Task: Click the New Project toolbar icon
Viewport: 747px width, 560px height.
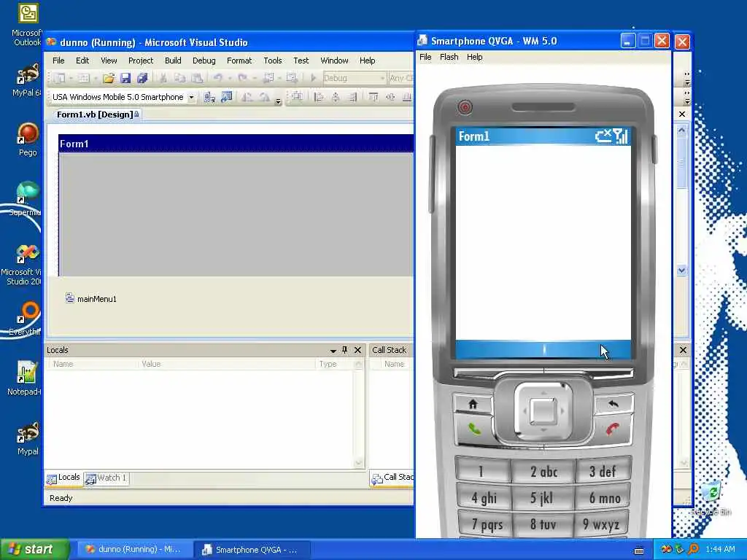Action: coord(60,78)
